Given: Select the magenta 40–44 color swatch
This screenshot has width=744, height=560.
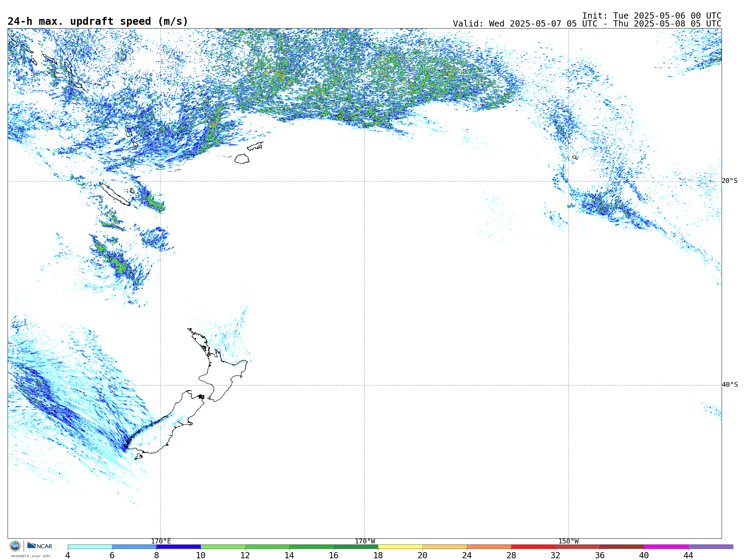Looking at the screenshot, I should coord(666,547).
